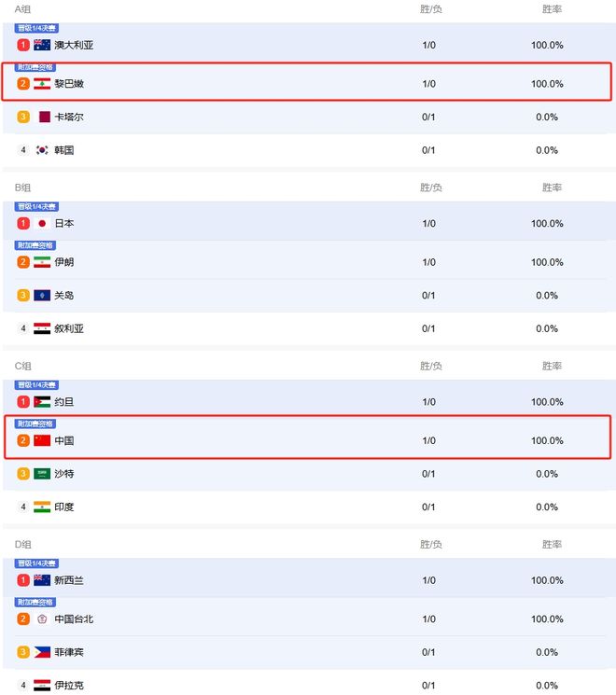
Task: Select the New Zealand flag icon
Action: click(x=42, y=580)
